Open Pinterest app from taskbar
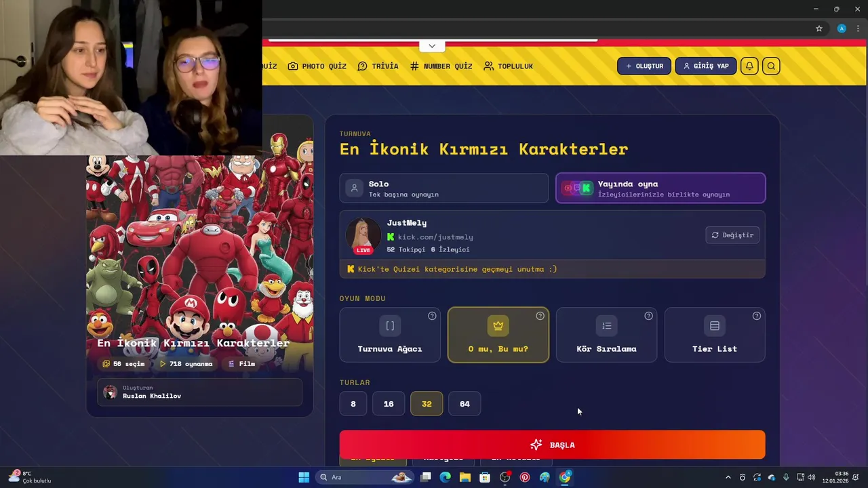 click(525, 477)
